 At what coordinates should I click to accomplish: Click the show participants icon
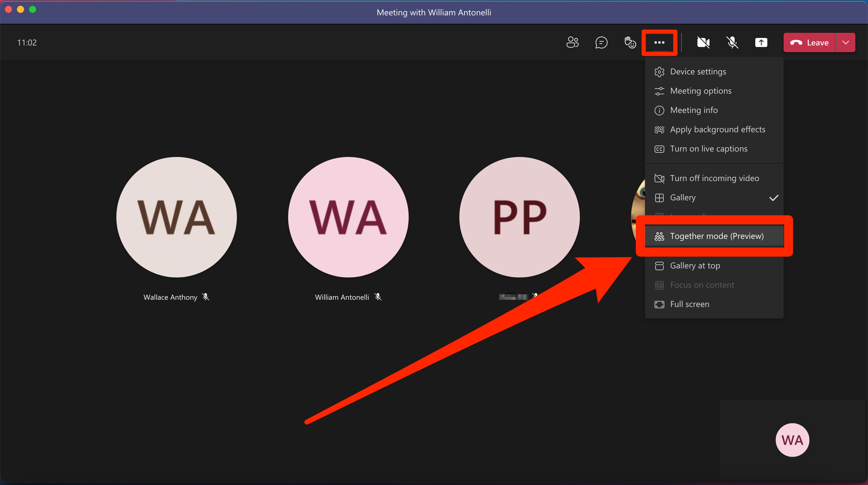pyautogui.click(x=572, y=42)
